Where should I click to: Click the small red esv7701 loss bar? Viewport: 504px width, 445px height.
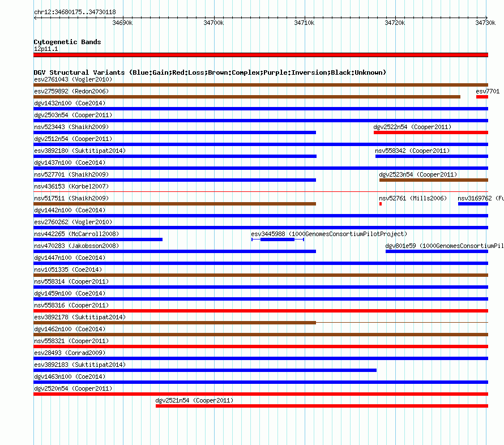tap(482, 97)
